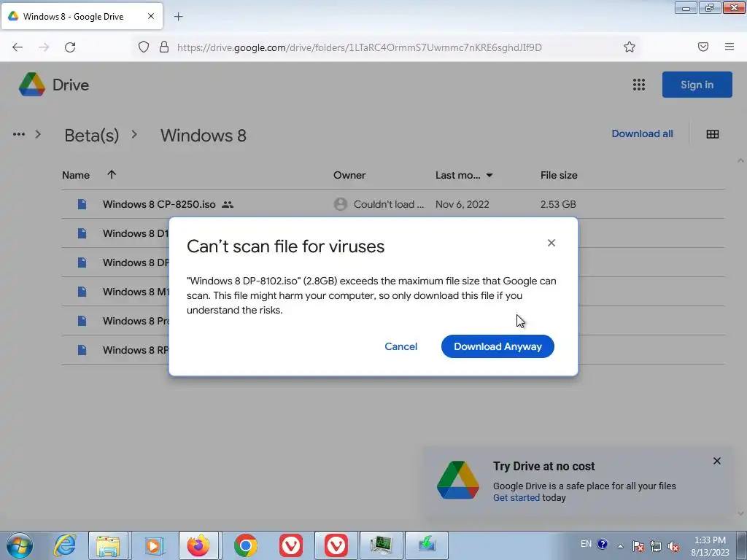Click the 2.53 GB file size cell
Image resolution: width=747 pixels, height=560 pixels.
coord(558,204)
